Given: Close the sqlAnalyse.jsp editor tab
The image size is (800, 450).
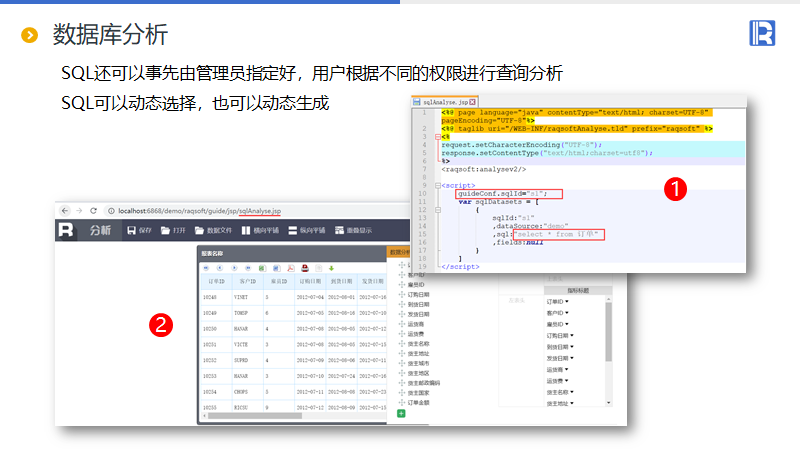Looking at the screenshot, I should point(472,102).
